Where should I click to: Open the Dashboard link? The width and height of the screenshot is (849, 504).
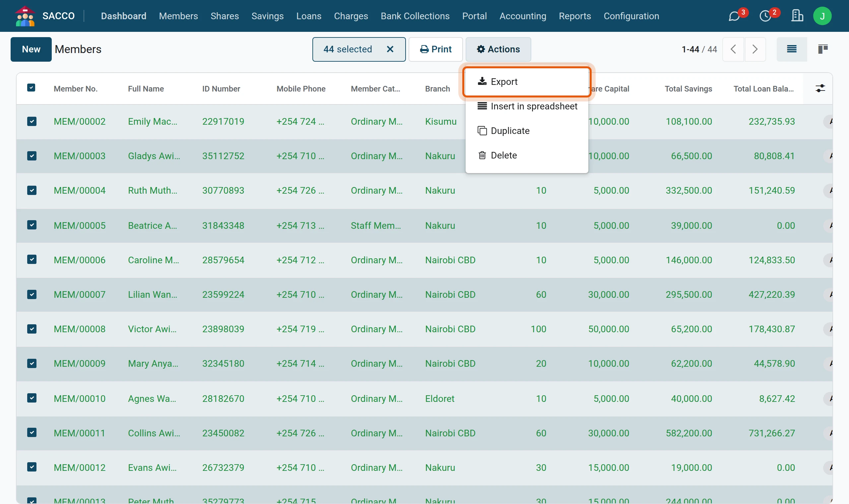[124, 16]
